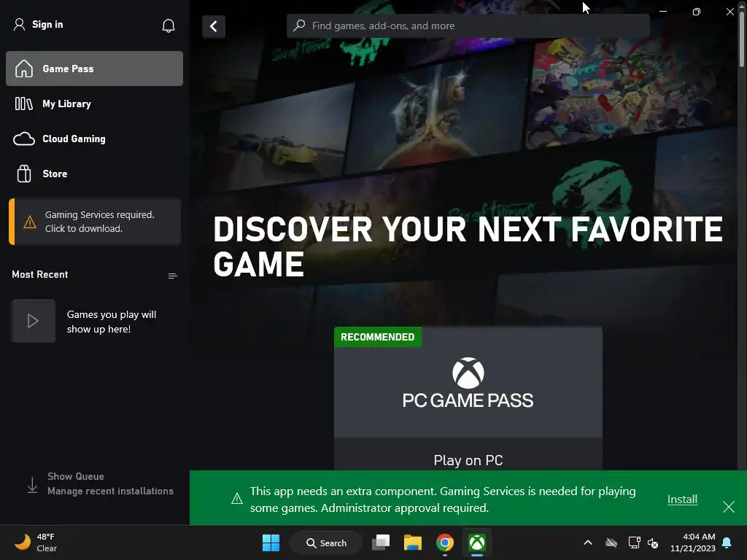Open the weather widget showing 48°F
This screenshot has height=560, width=747.
tap(36, 542)
